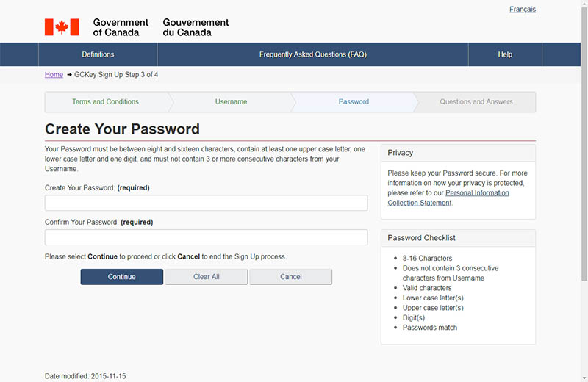Open the Help menu item
The width and height of the screenshot is (588, 382).
pos(504,54)
